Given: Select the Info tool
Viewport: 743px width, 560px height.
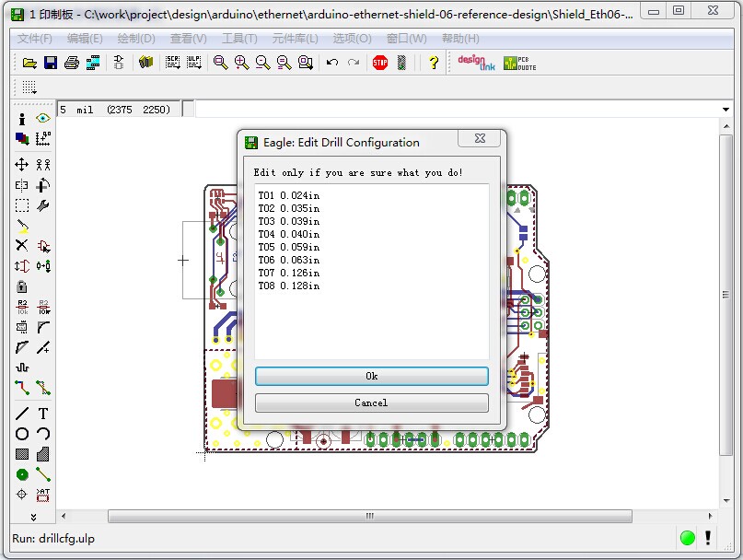Looking at the screenshot, I should click(x=20, y=118).
